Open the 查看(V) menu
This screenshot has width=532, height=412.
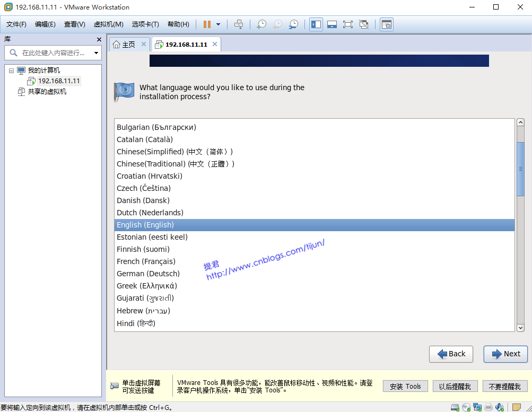click(x=75, y=24)
